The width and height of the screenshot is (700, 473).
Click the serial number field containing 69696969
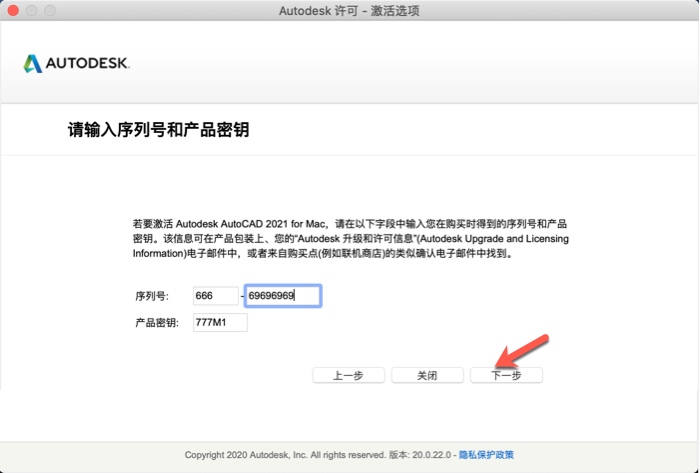283,296
